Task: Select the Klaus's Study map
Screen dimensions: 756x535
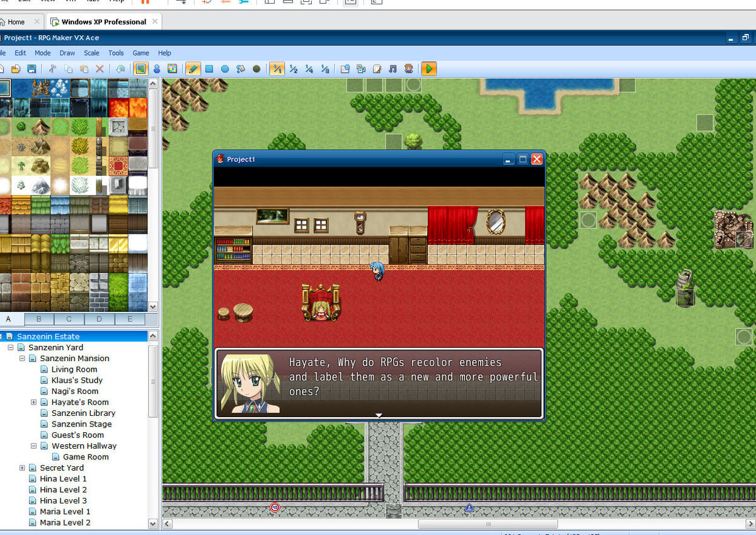Action: point(77,381)
